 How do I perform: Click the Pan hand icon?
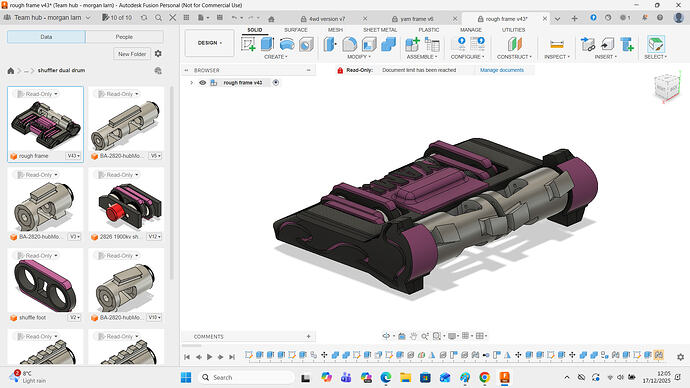point(413,336)
